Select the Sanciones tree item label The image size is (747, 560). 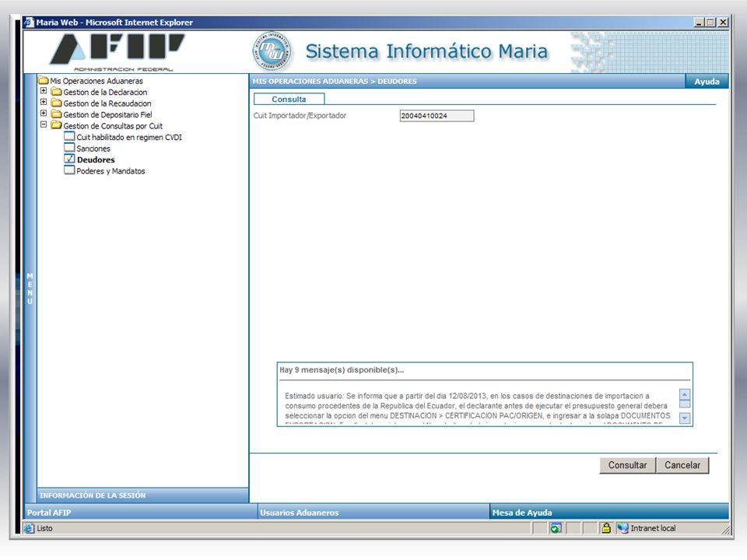click(93, 149)
